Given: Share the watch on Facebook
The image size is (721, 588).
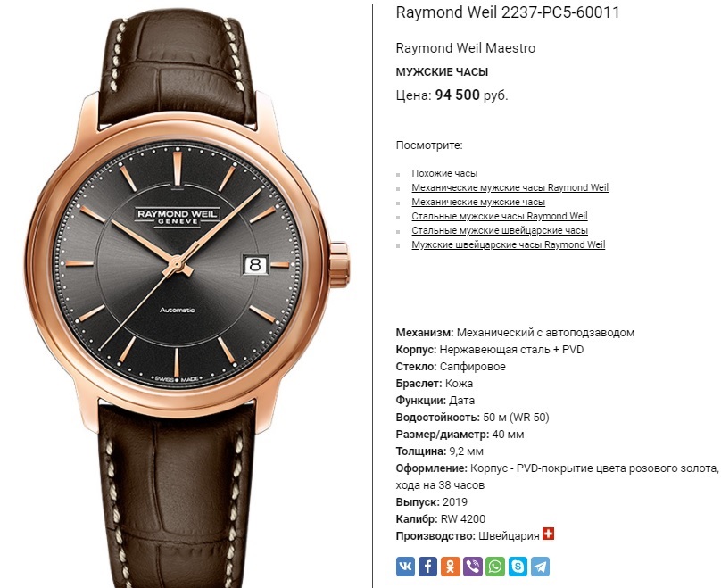Looking at the screenshot, I should pyautogui.click(x=427, y=567).
